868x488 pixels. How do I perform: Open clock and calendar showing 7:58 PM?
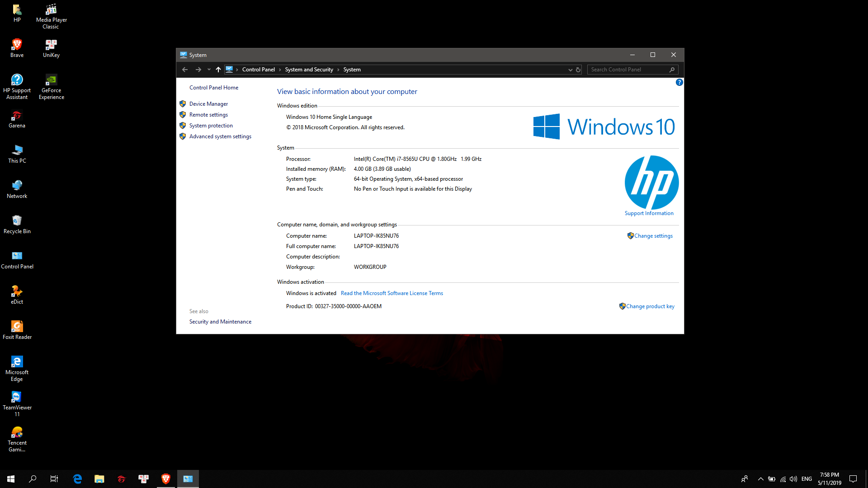click(x=829, y=479)
